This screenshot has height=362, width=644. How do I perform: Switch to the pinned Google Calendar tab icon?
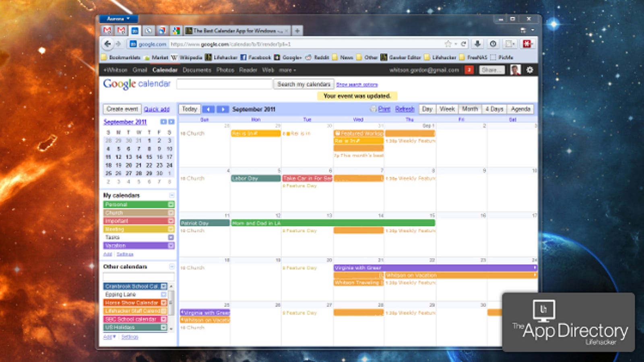(134, 31)
